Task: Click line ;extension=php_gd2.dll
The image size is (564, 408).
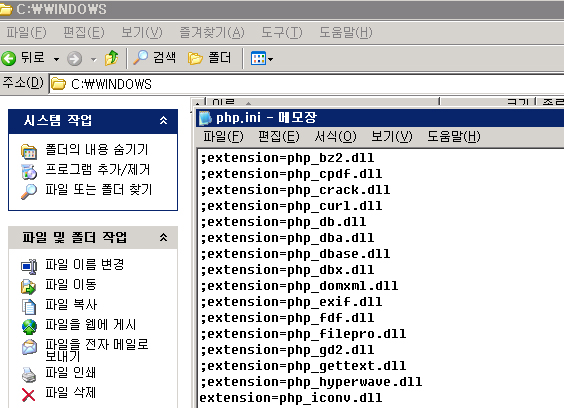Action: pyautogui.click(x=287, y=350)
